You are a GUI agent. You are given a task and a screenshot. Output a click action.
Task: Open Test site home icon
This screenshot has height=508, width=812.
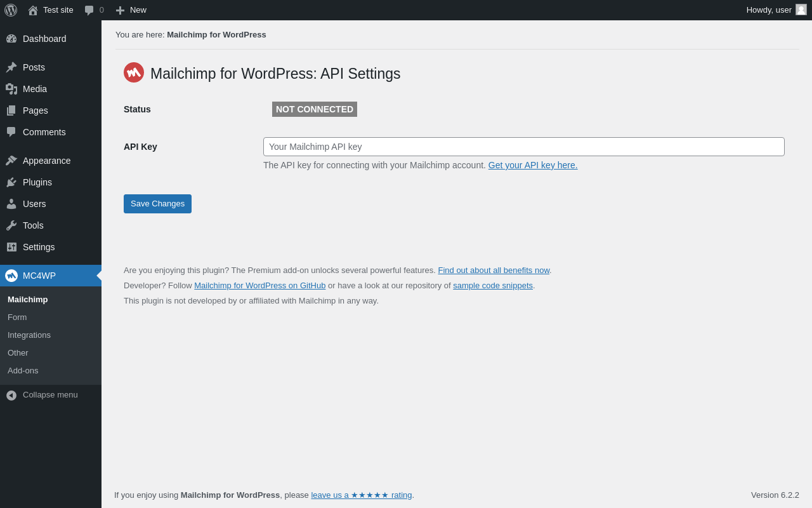pyautogui.click(x=33, y=10)
